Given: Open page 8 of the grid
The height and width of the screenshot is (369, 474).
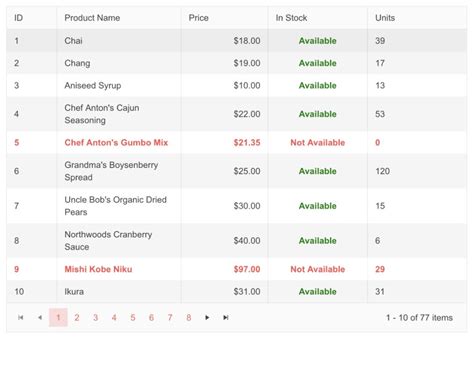Looking at the screenshot, I should tap(189, 317).
